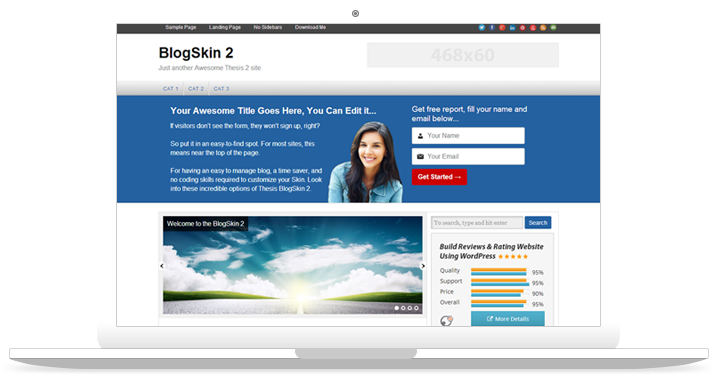This screenshot has width=715, height=375.
Task: Click the More Details button
Action: tap(508, 319)
